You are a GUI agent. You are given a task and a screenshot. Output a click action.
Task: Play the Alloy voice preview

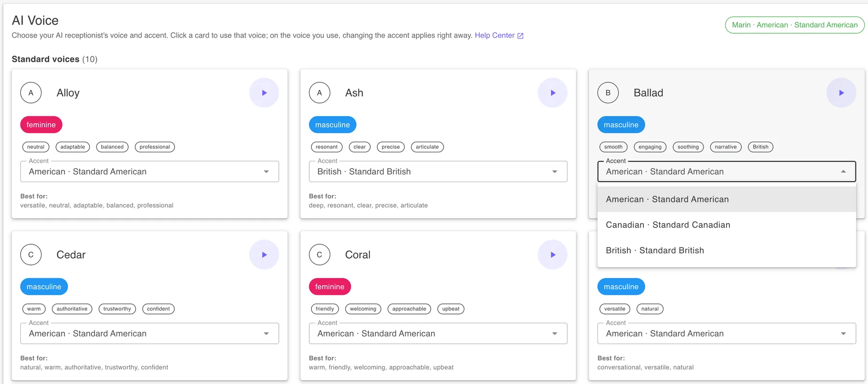click(264, 93)
